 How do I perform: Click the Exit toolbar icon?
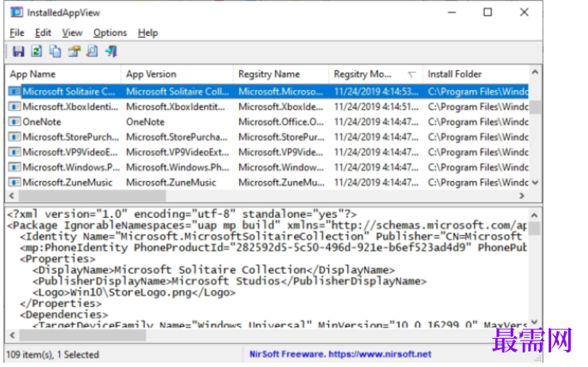tap(111, 51)
